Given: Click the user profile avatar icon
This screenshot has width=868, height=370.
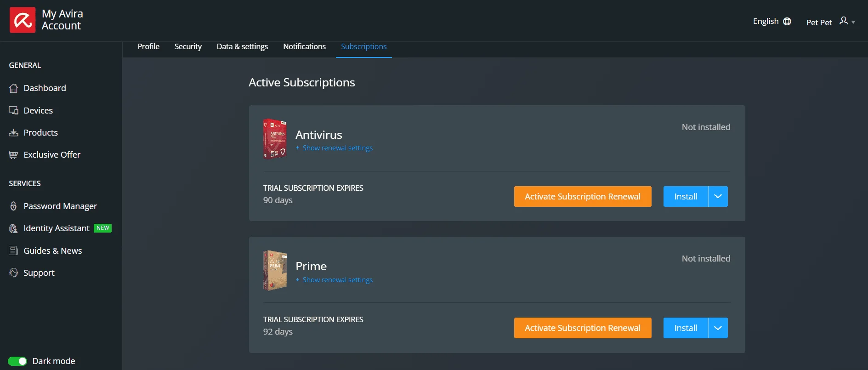Looking at the screenshot, I should click(843, 21).
